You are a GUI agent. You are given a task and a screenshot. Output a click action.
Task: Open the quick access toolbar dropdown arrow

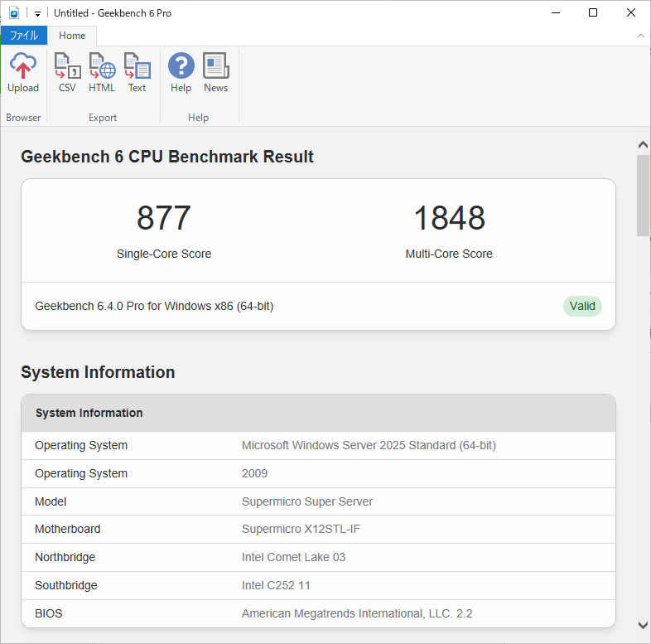(38, 14)
